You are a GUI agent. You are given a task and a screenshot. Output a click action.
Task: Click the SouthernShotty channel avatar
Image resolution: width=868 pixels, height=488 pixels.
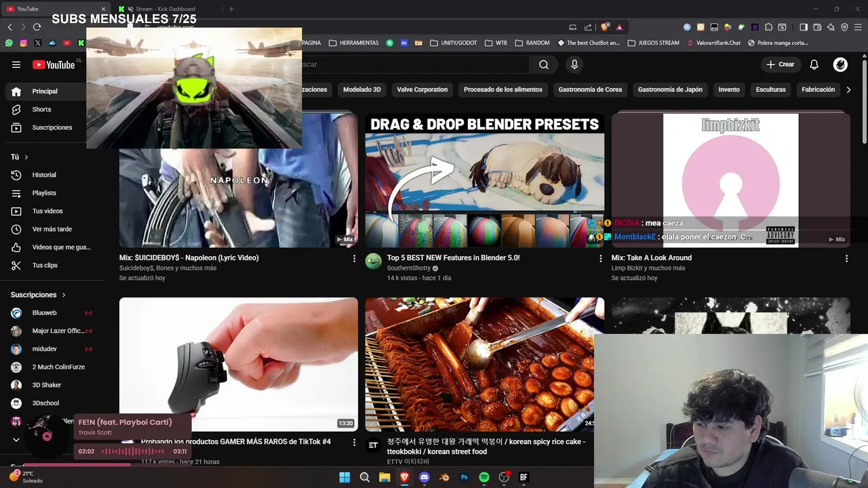373,261
